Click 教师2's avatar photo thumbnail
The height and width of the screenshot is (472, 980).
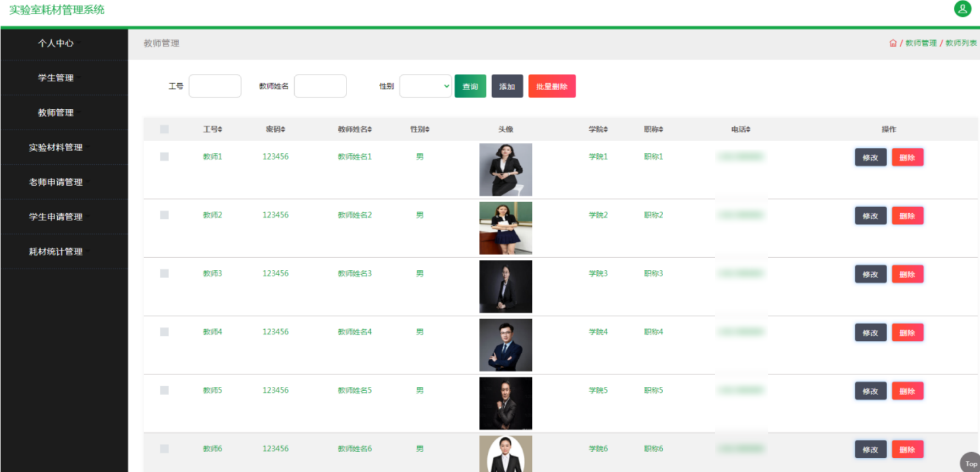(x=505, y=228)
